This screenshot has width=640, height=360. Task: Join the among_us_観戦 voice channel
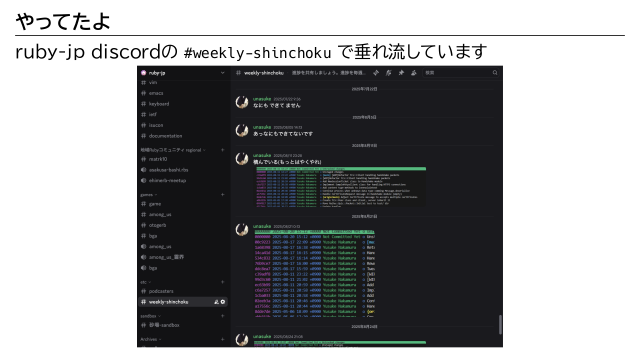click(162, 257)
